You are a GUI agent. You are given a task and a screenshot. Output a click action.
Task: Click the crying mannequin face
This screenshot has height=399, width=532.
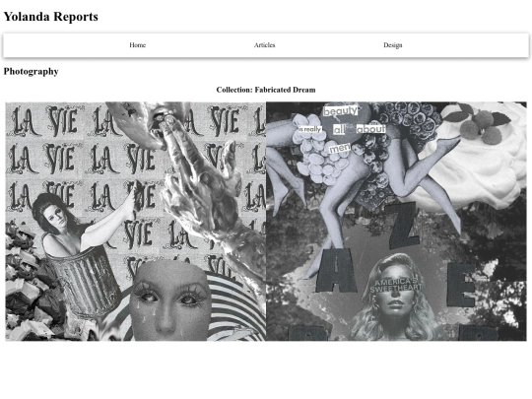(169, 300)
